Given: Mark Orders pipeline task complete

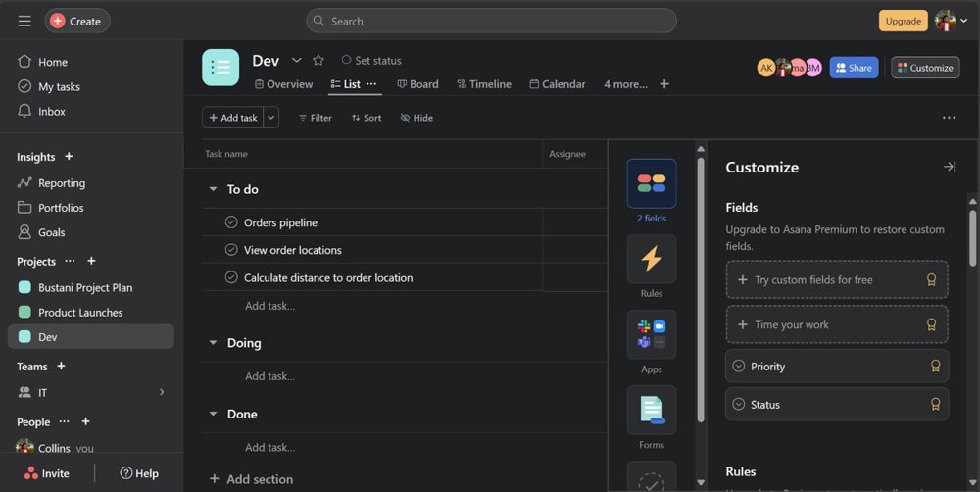Looking at the screenshot, I should click(231, 221).
